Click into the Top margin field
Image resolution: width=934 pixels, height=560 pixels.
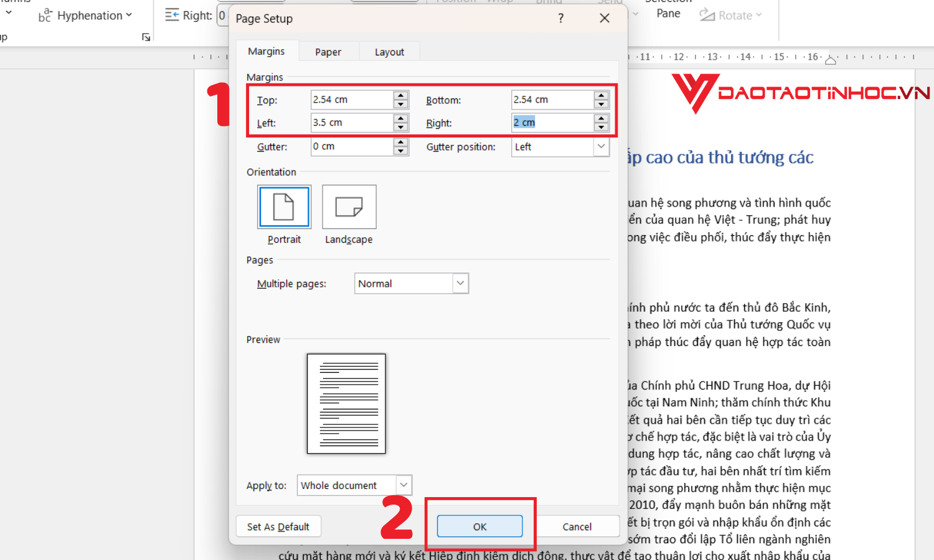(x=352, y=100)
